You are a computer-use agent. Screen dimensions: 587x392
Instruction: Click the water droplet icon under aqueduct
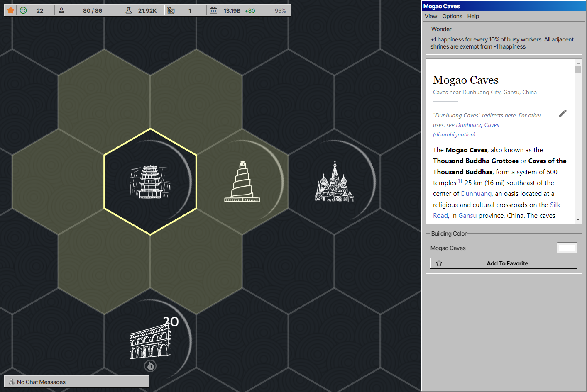[150, 366]
